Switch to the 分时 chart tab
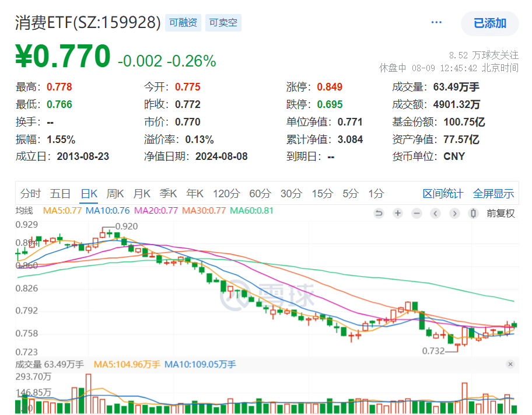The width and height of the screenshot is (532, 415). 30,194
